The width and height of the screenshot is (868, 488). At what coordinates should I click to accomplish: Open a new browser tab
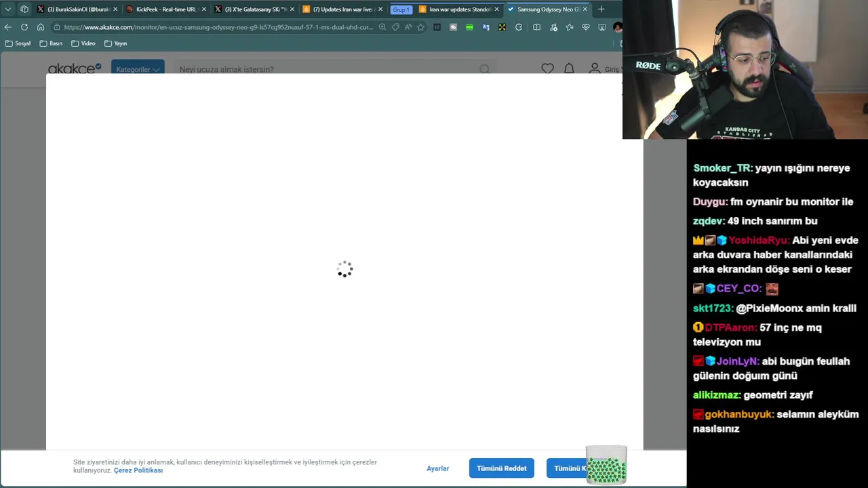point(601,9)
